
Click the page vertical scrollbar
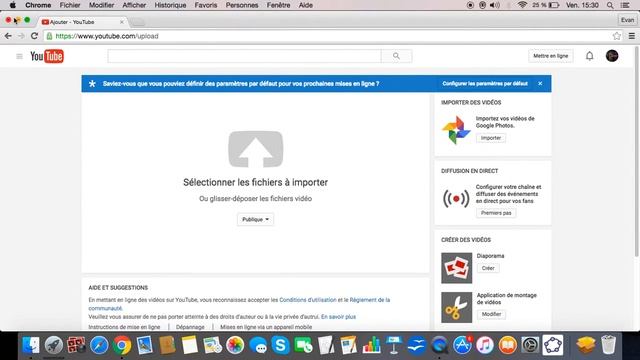(x=636, y=151)
